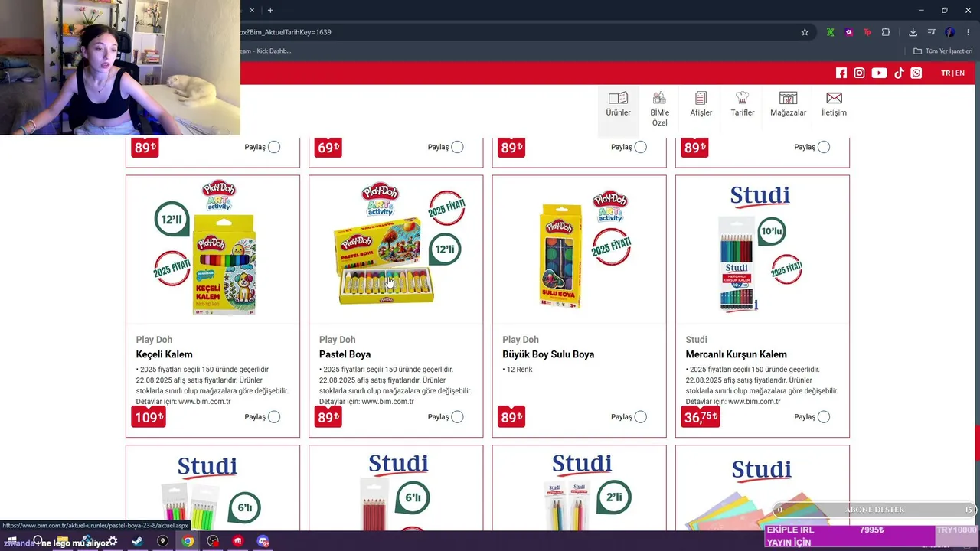
Task: Open the Pastel Boya product title
Action: [x=345, y=354]
